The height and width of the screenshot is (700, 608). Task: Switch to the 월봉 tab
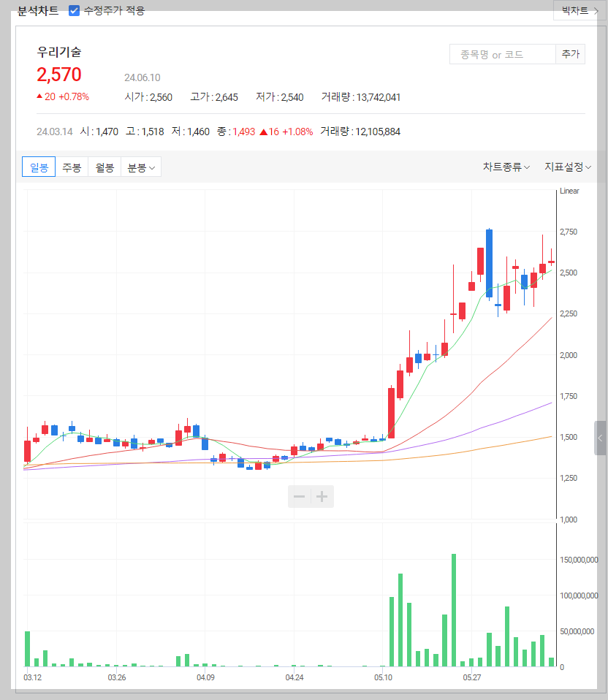tap(104, 167)
